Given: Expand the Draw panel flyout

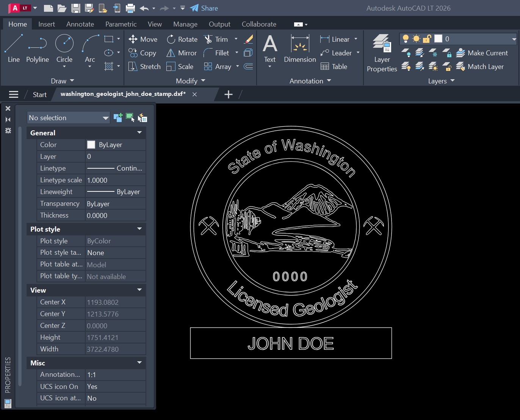Looking at the screenshot, I should pos(63,81).
